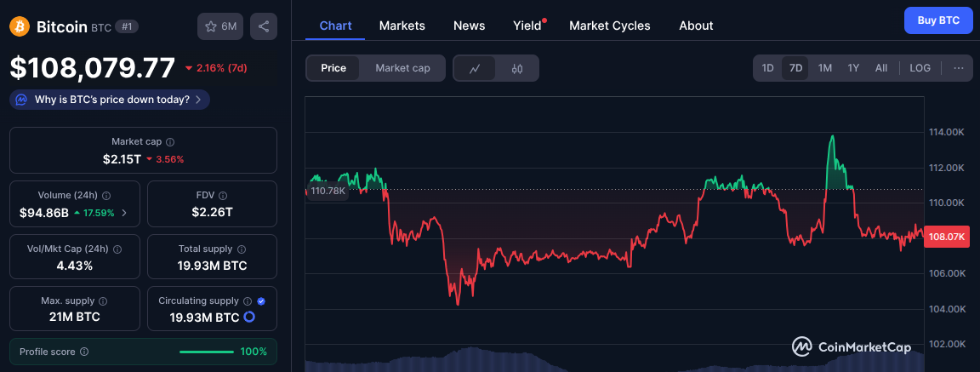Toggle the LOG scale option
The width and height of the screenshot is (980, 372).
pyautogui.click(x=920, y=68)
